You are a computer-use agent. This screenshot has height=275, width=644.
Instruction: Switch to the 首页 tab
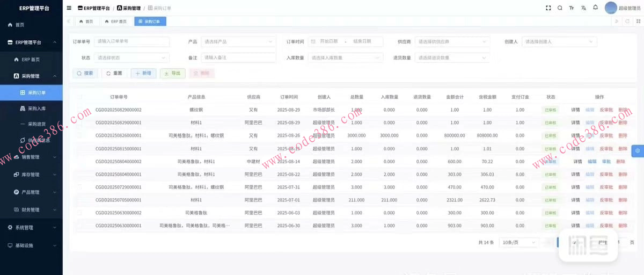[x=86, y=21]
